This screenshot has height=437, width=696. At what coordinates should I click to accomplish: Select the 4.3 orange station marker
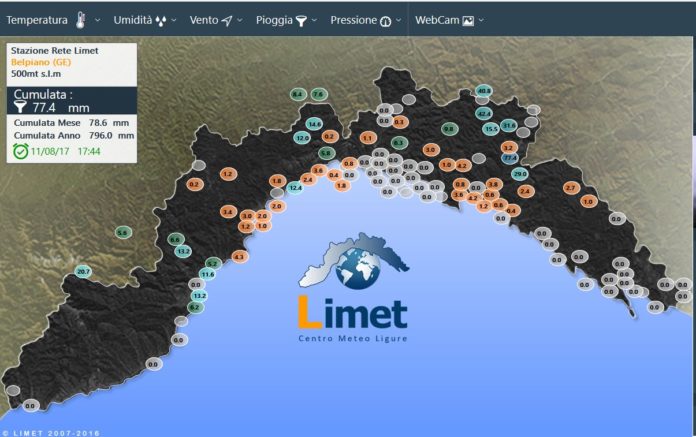point(239,256)
